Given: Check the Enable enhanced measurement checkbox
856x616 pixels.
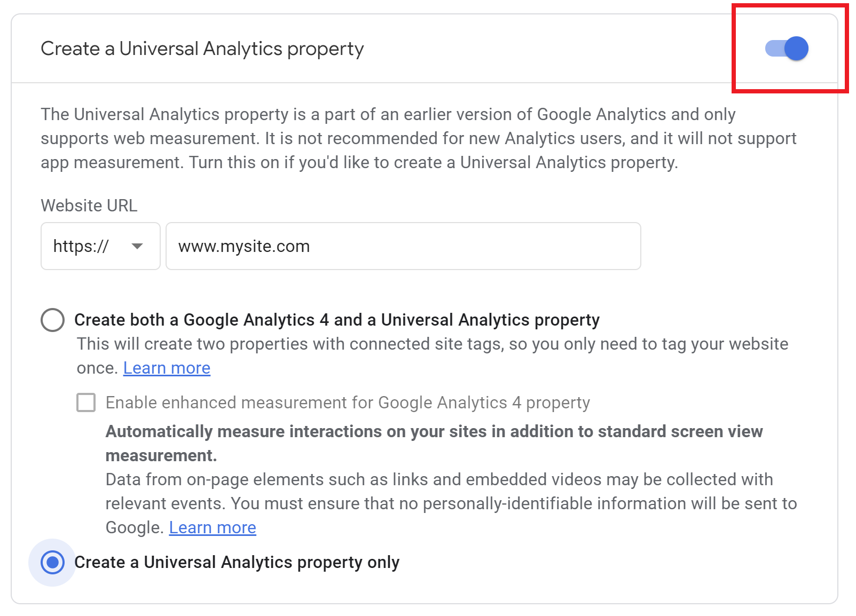Looking at the screenshot, I should (x=86, y=402).
